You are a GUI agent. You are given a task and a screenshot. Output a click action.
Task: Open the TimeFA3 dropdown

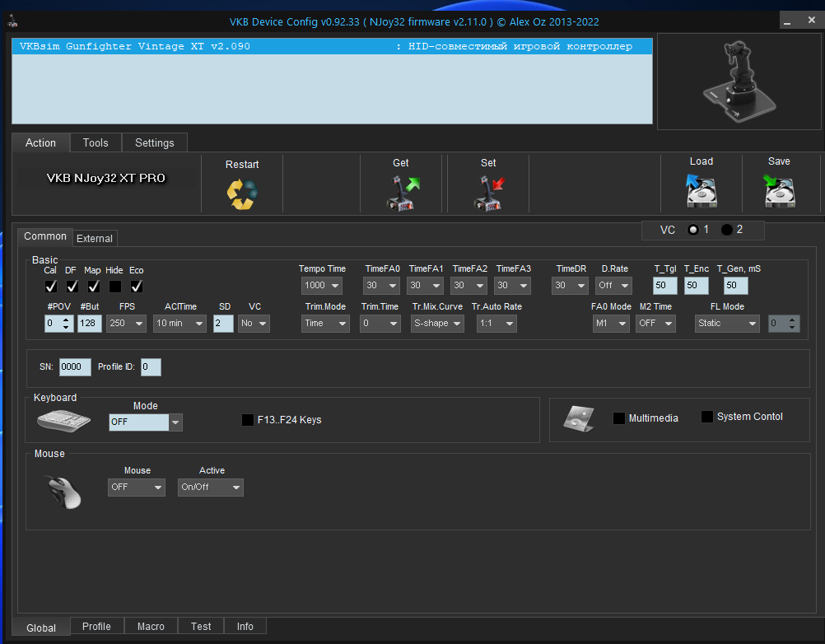point(512,286)
